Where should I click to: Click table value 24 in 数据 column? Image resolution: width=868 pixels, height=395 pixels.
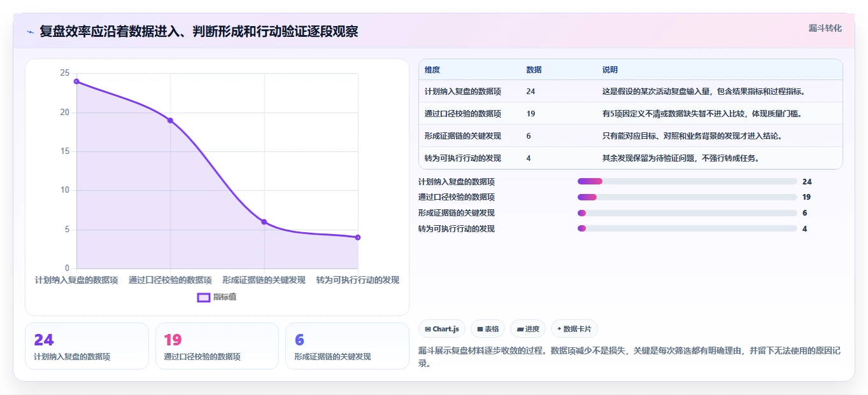click(x=531, y=92)
